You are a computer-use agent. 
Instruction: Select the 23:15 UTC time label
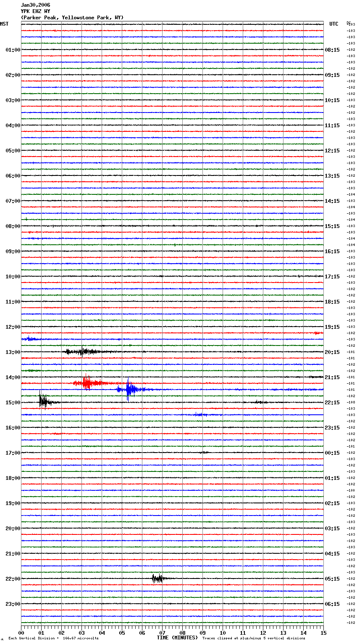point(332,428)
